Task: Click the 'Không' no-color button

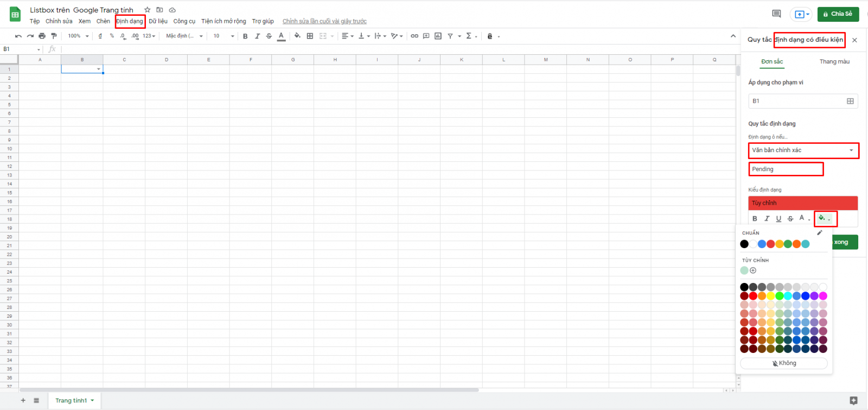Action: [x=784, y=363]
